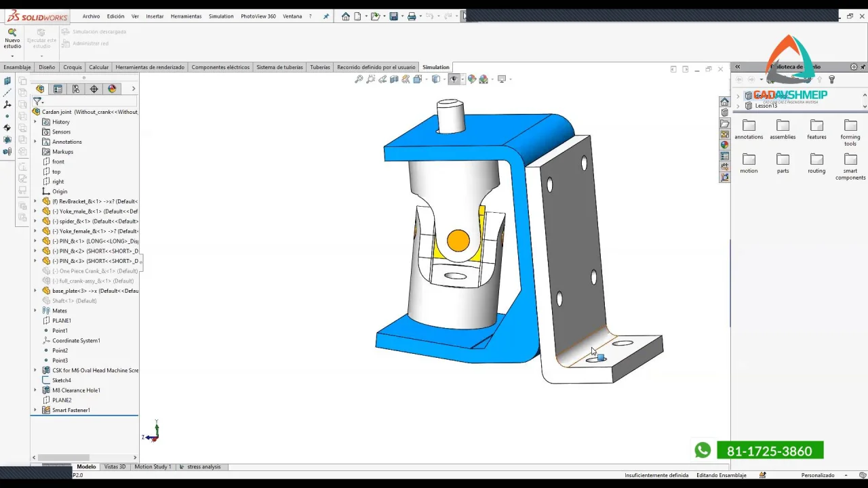868x488 pixels.
Task: Open the 'smart components' library folder
Action: click(850, 167)
